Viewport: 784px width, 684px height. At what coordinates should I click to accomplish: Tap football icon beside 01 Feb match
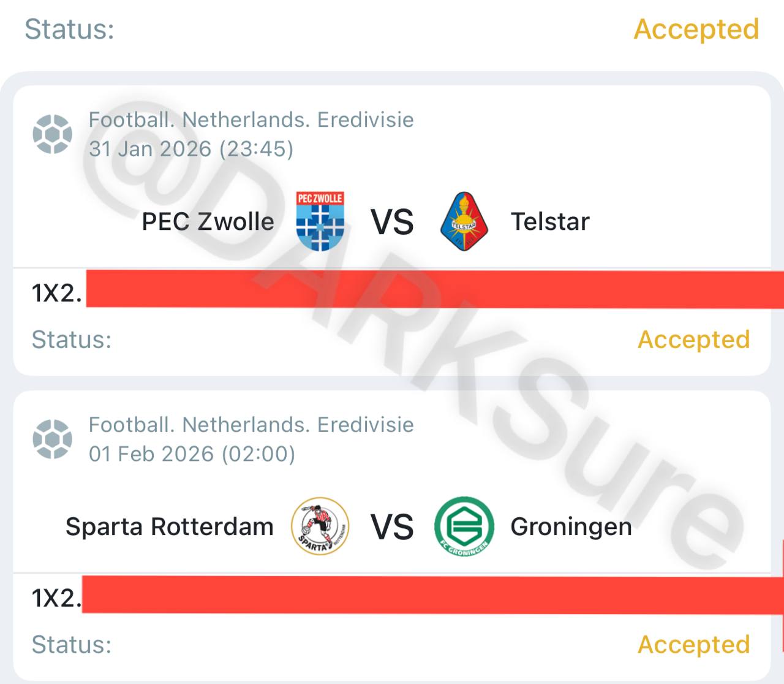pyautogui.click(x=53, y=439)
